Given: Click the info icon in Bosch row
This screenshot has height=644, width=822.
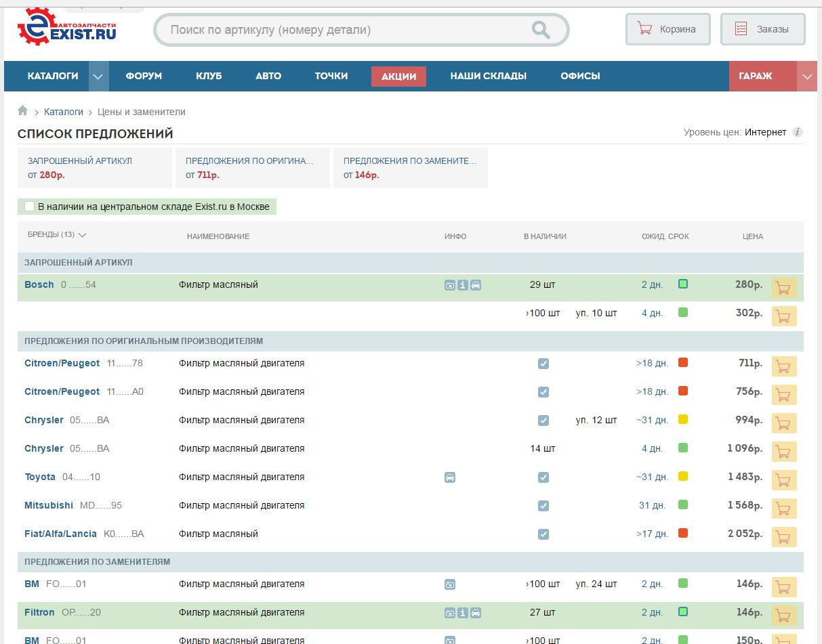Looking at the screenshot, I should tap(463, 285).
